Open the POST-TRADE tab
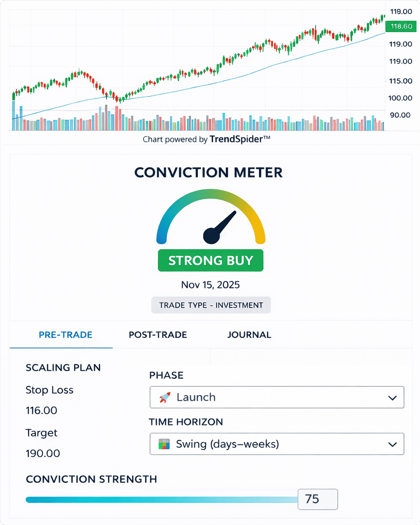The image size is (420, 525). pos(158,335)
